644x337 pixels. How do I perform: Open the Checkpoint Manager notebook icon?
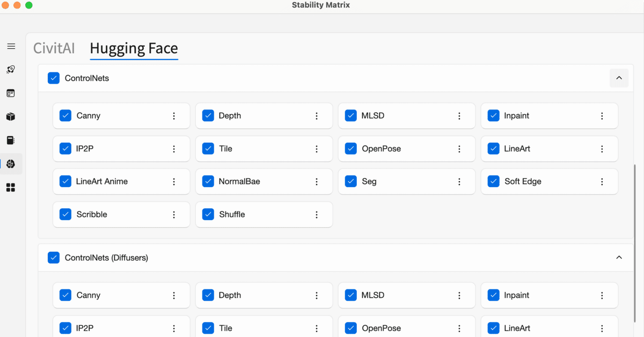click(11, 140)
